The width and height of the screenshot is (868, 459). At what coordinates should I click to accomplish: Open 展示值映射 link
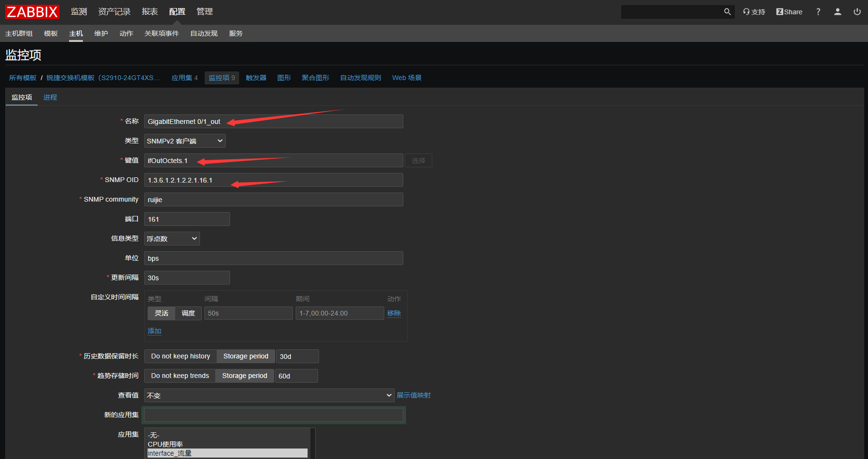pos(414,395)
